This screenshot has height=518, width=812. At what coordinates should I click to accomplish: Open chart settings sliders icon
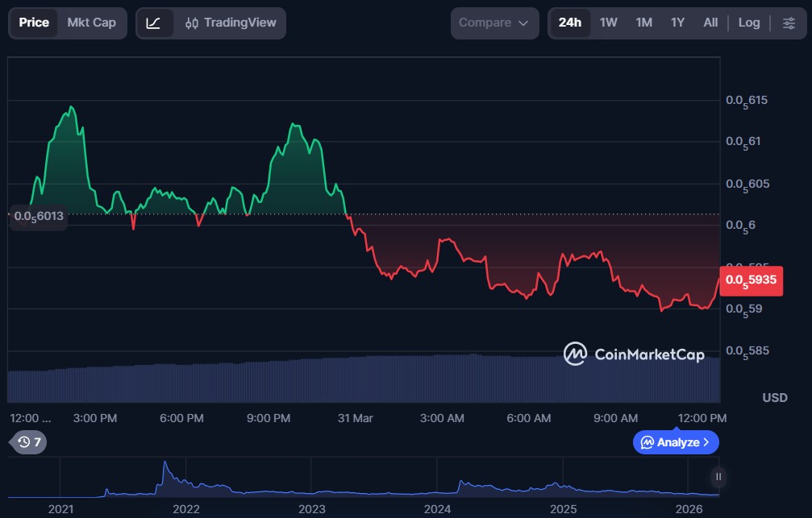point(789,23)
